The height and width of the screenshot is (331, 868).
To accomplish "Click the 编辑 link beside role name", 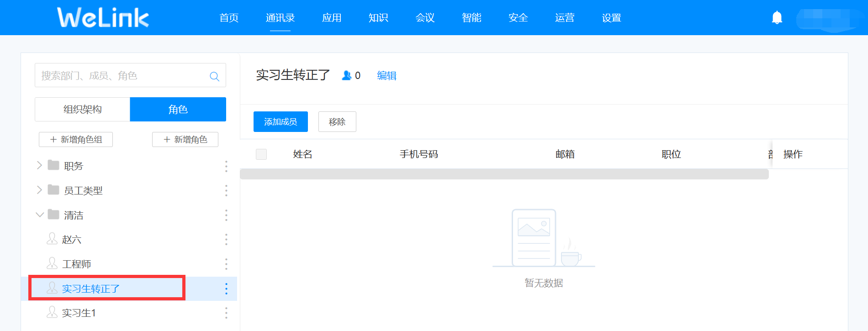I will (386, 76).
